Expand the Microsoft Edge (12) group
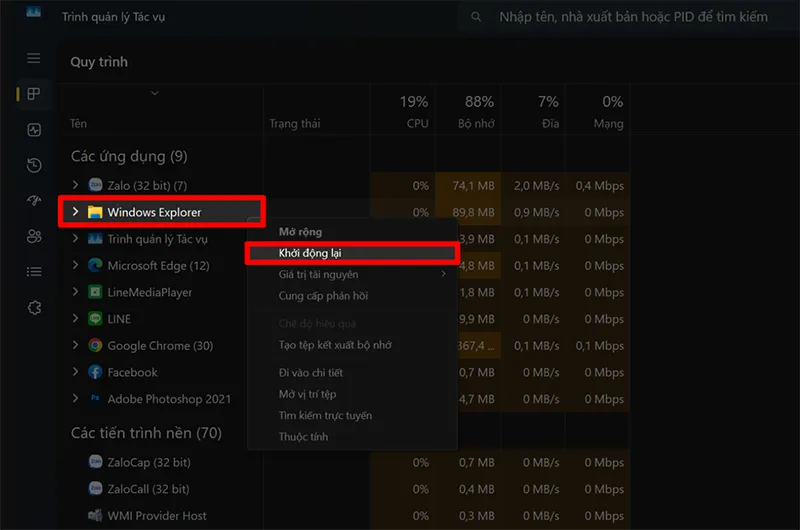 tap(76, 265)
